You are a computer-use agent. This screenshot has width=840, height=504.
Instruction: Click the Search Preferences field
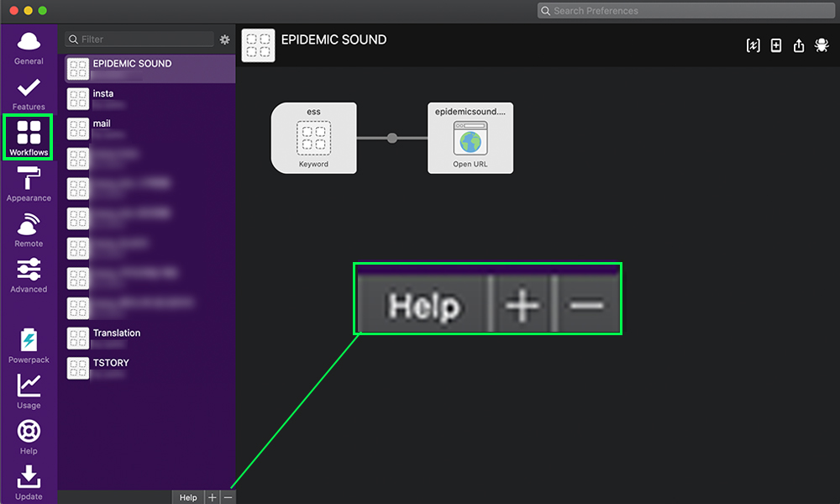tap(686, 11)
